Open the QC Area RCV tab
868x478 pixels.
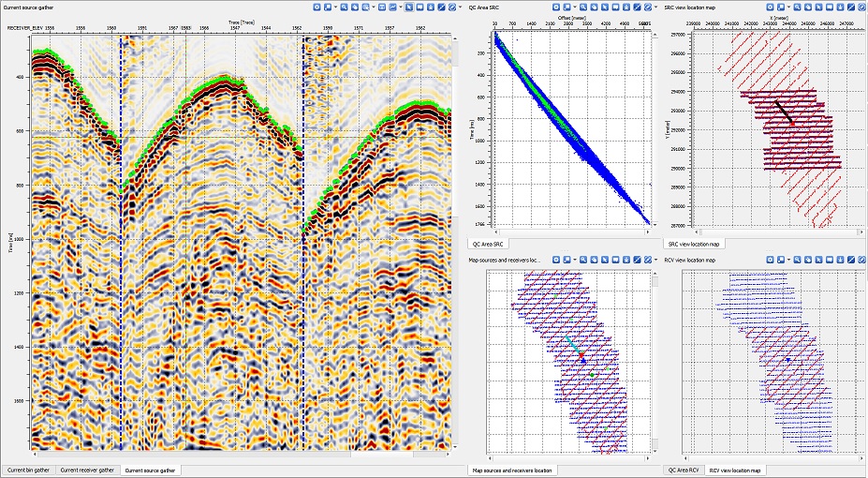[x=683, y=471]
